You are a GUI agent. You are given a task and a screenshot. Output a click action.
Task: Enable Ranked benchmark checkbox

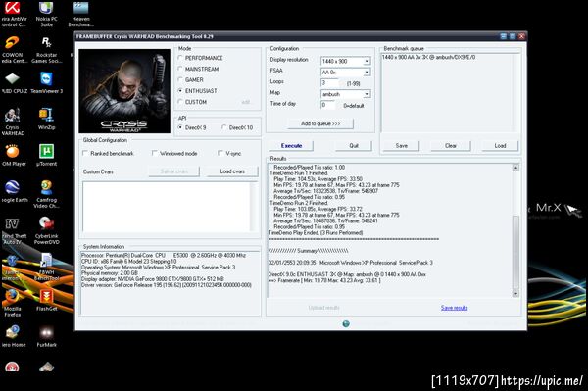tap(85, 153)
